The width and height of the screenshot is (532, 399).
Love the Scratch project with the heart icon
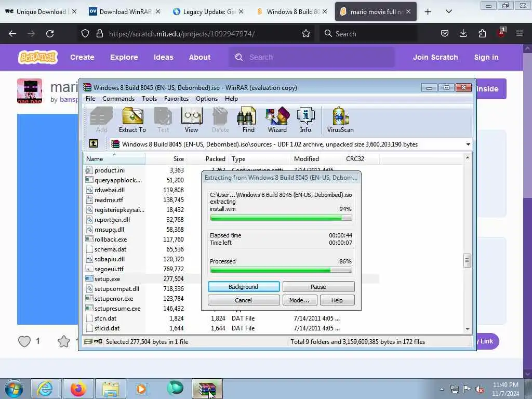coord(24,341)
